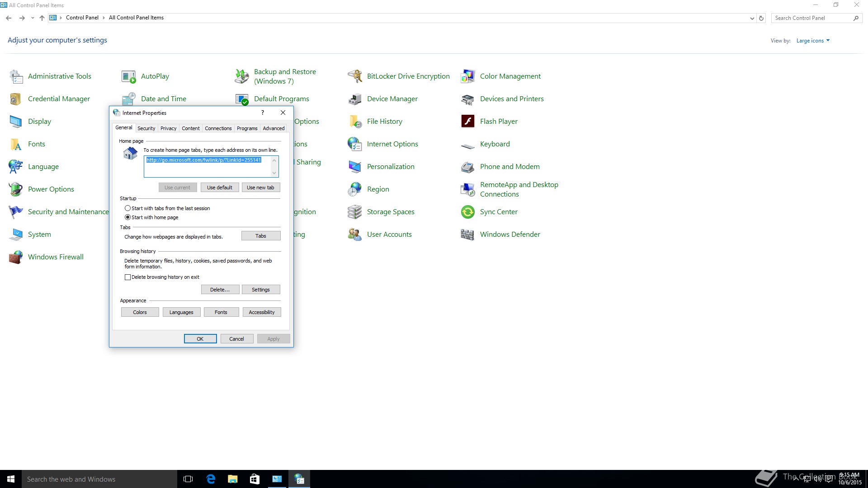The width and height of the screenshot is (868, 488).
Task: Open Administrative Tools icon
Action: 16,76
